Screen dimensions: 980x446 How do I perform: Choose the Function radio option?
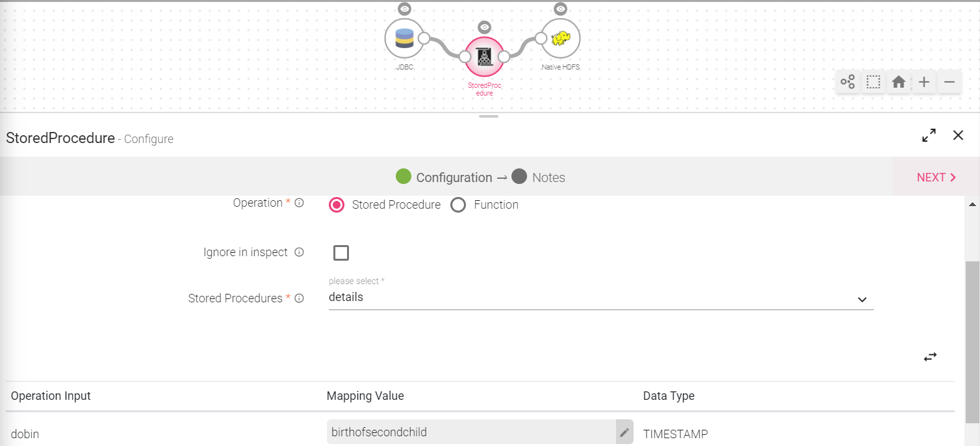(458, 205)
